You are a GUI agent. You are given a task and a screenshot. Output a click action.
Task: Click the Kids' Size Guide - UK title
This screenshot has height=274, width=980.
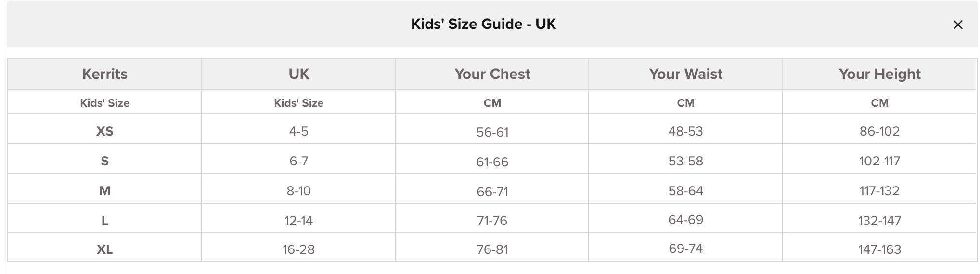click(x=483, y=24)
